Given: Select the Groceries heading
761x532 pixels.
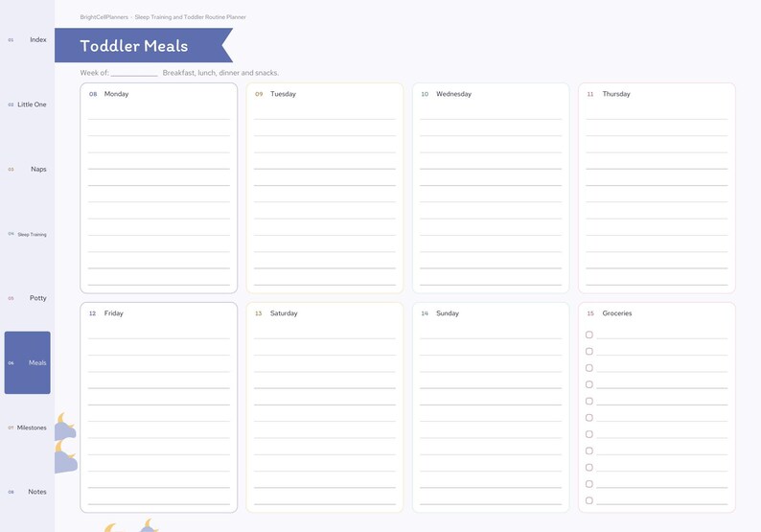Looking at the screenshot, I should (x=617, y=313).
